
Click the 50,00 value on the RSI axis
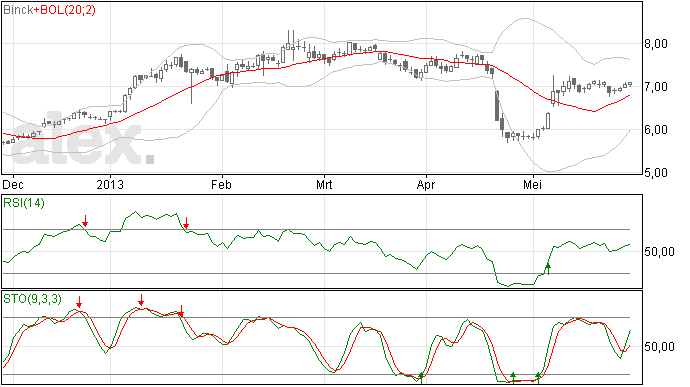click(659, 252)
